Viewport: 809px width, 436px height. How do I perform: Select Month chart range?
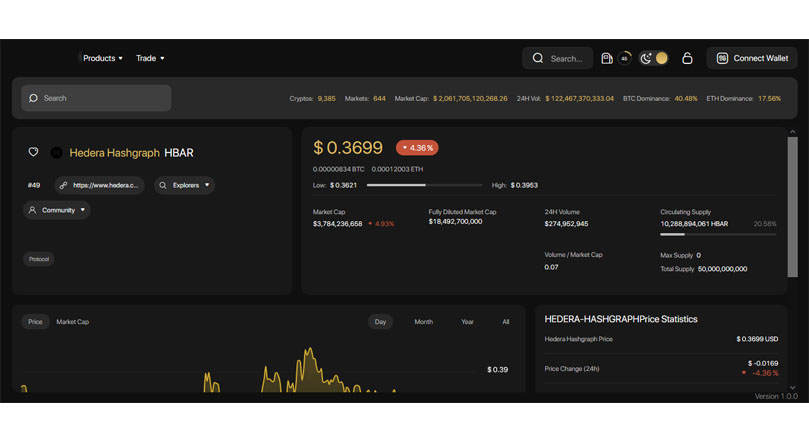pyautogui.click(x=424, y=321)
